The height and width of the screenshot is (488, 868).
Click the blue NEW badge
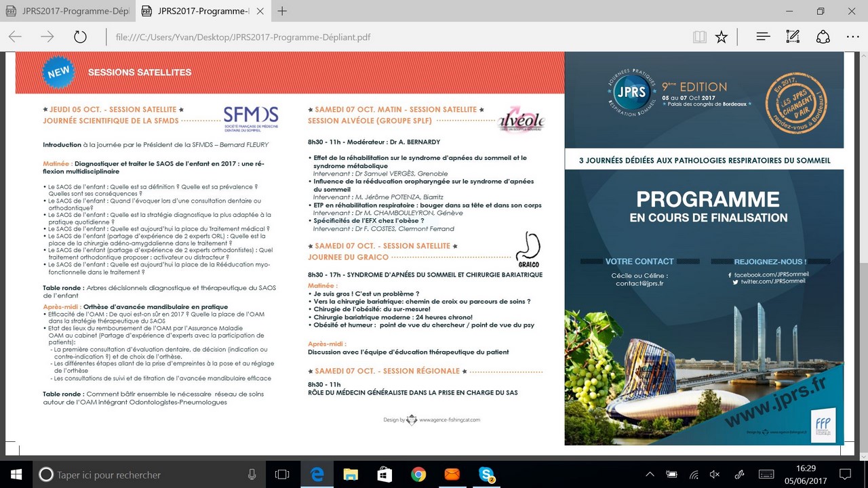pos(58,72)
